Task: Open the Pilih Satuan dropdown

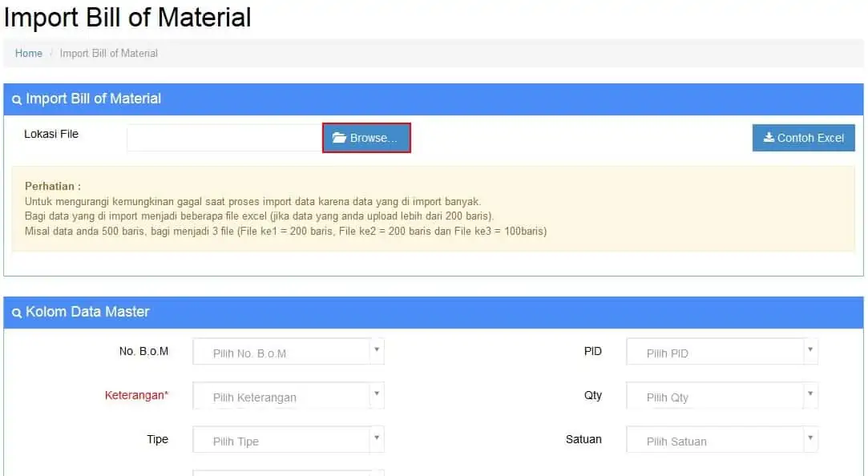Action: 721,440
